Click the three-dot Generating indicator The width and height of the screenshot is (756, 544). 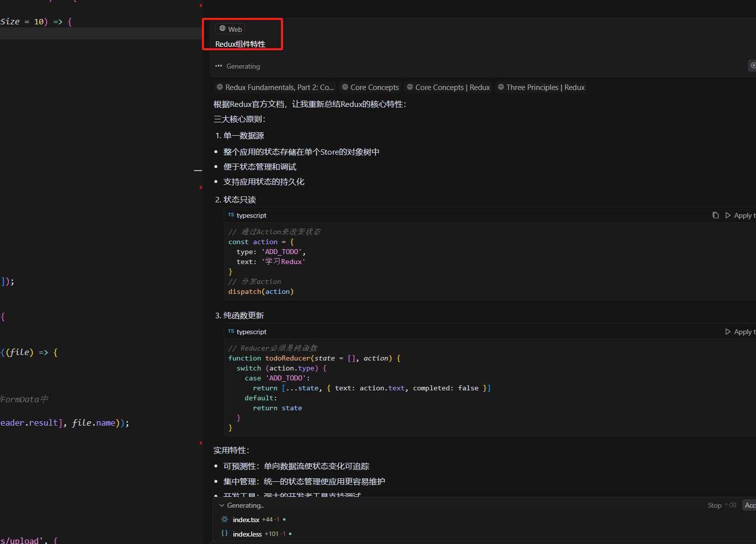219,66
